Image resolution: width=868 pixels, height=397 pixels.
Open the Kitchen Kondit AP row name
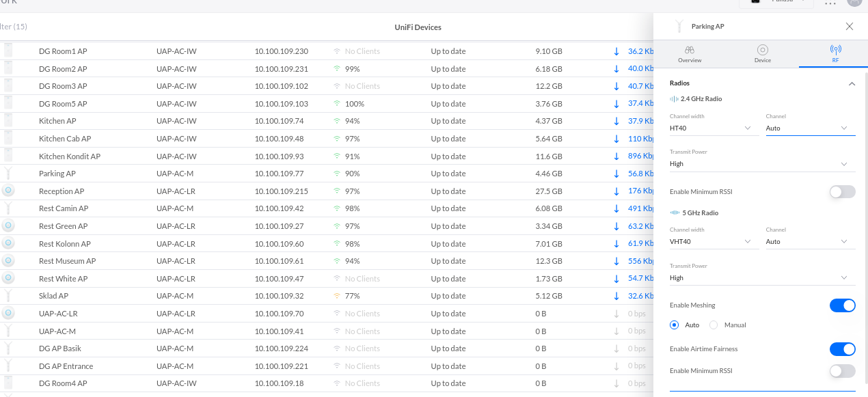[70, 156]
